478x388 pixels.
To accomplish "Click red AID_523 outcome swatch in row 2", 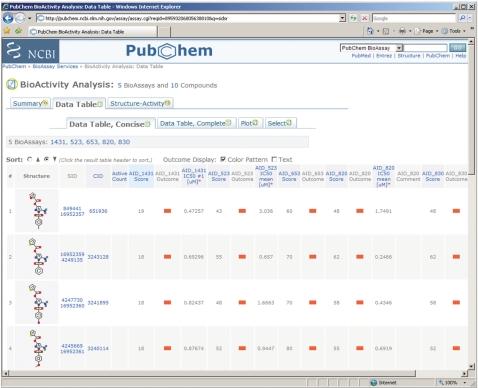I will coord(242,257).
